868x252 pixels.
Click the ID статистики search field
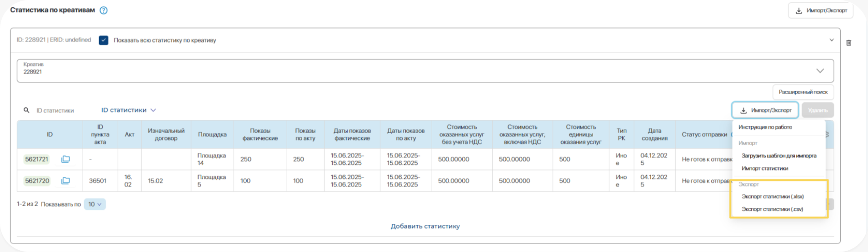[x=59, y=110]
